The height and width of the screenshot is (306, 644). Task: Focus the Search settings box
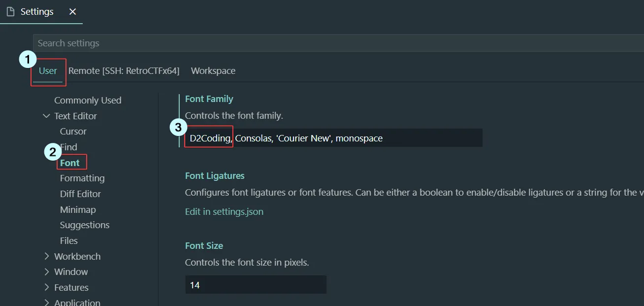coord(295,43)
